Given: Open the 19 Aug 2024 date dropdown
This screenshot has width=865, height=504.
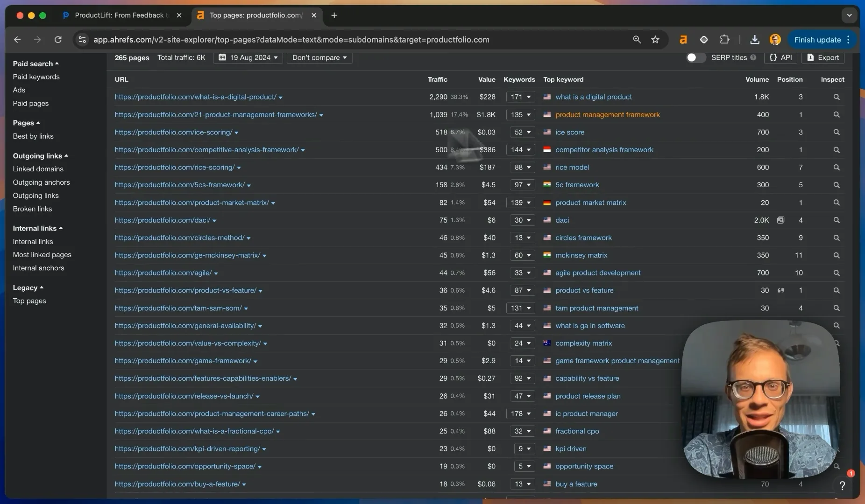Looking at the screenshot, I should pyautogui.click(x=248, y=57).
